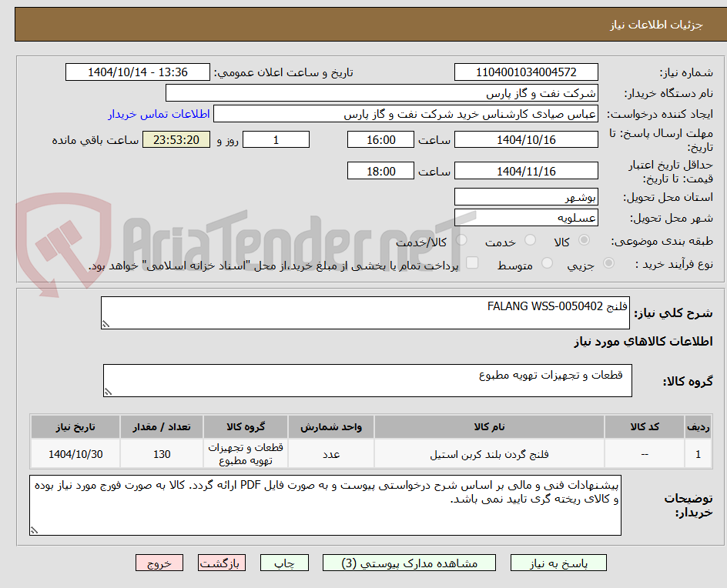Viewport: 727px width, 588px height.
Task: Click resize handle of شرح کلی نیاز box
Action: (x=106, y=324)
